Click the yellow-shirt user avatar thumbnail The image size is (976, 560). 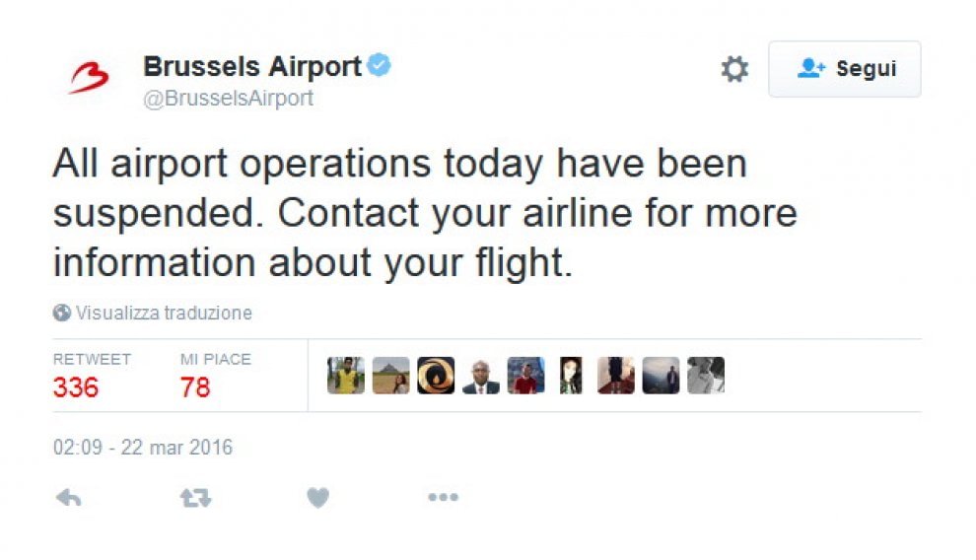346,376
